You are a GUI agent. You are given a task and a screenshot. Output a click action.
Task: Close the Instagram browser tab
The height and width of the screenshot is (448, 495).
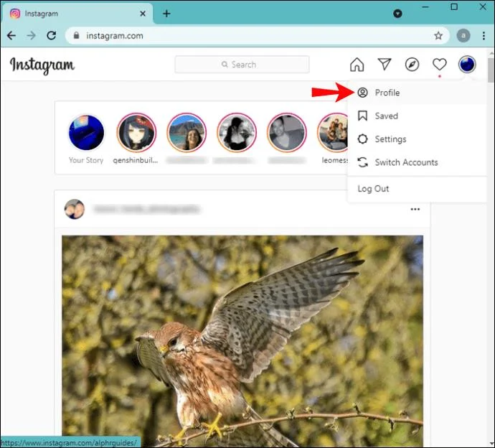(x=143, y=14)
